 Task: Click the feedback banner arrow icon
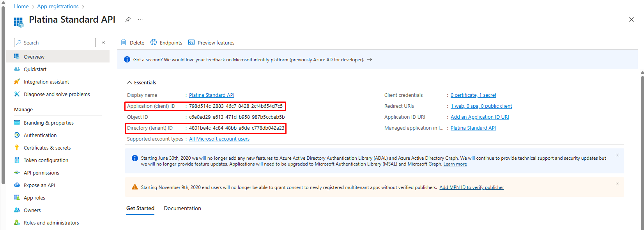click(x=370, y=59)
